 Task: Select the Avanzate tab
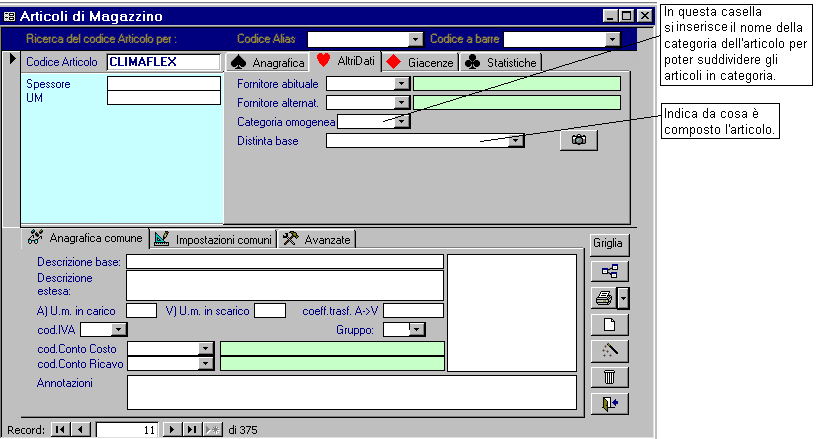tap(317, 239)
